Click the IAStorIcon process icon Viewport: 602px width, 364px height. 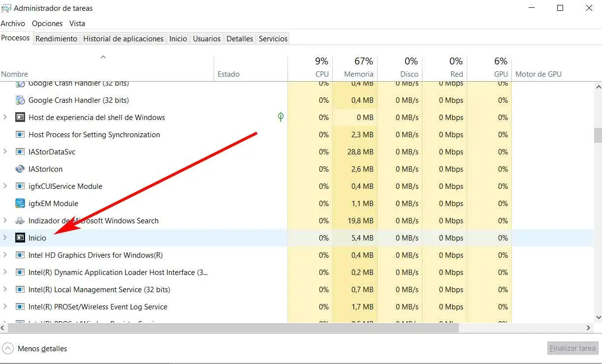(20, 169)
